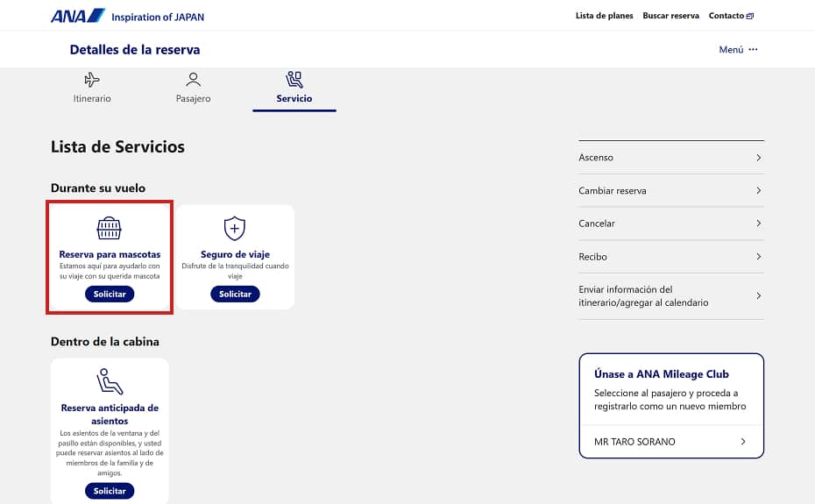This screenshot has height=504, width=815.
Task: Select MR TARO SORANO passenger row
Action: pyautogui.click(x=670, y=442)
